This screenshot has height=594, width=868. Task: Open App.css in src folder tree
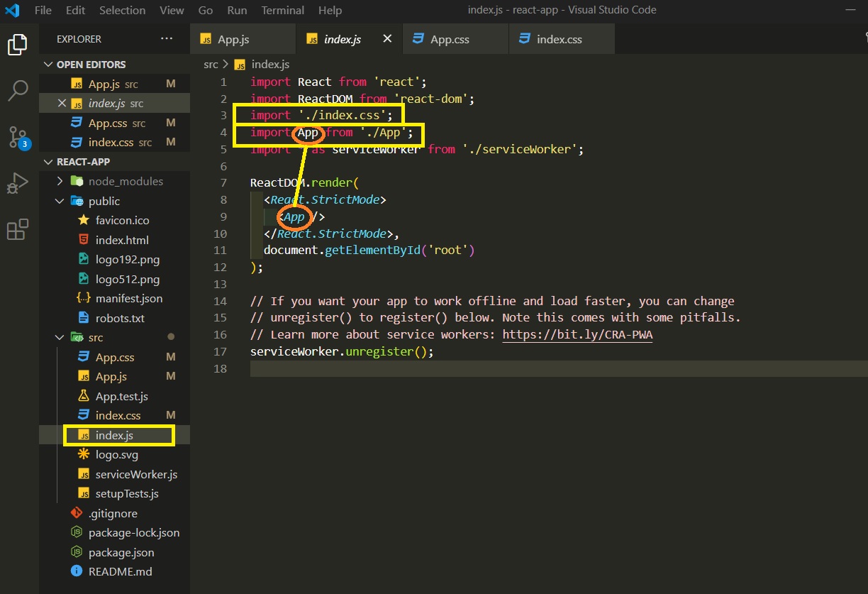113,357
